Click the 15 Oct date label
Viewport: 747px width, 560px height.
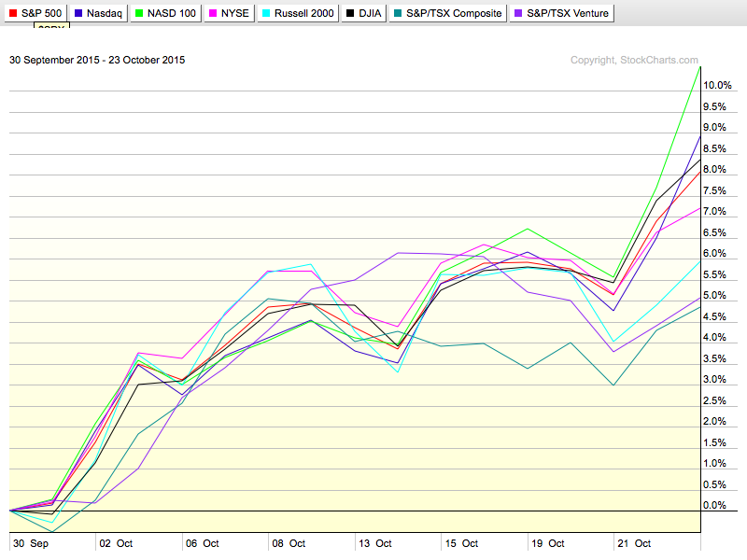(x=461, y=543)
